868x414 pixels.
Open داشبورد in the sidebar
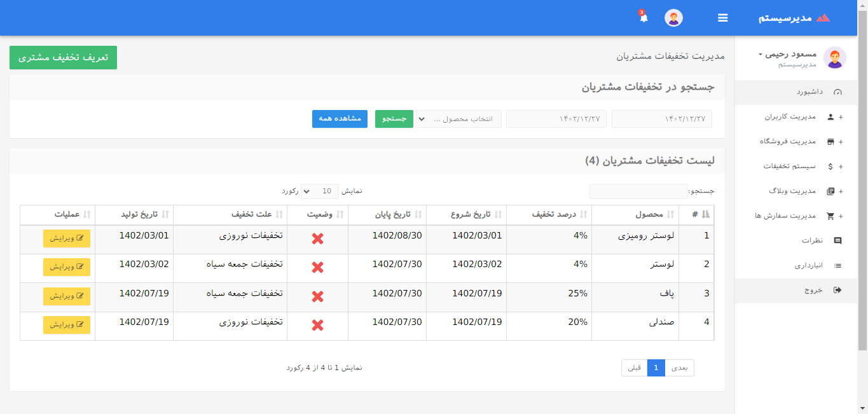809,92
